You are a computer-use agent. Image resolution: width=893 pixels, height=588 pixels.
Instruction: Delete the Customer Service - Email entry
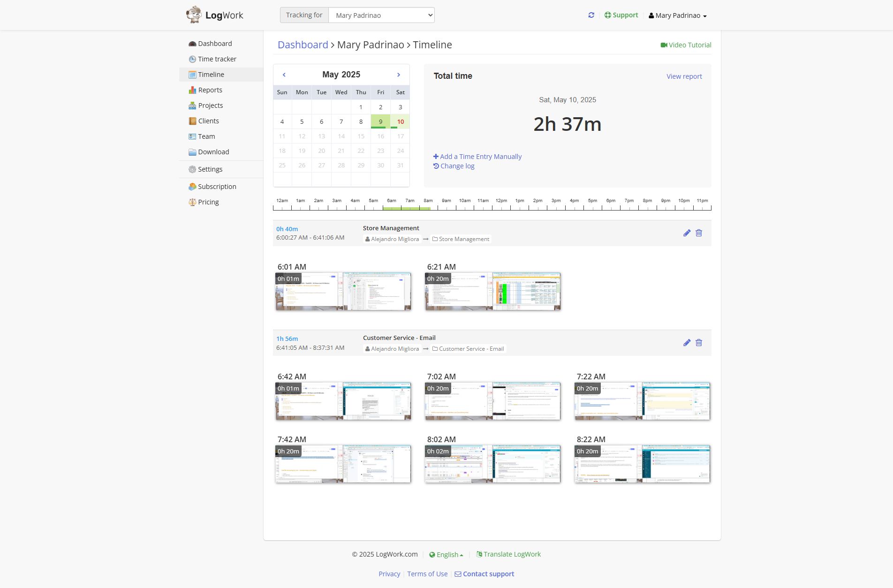point(699,343)
